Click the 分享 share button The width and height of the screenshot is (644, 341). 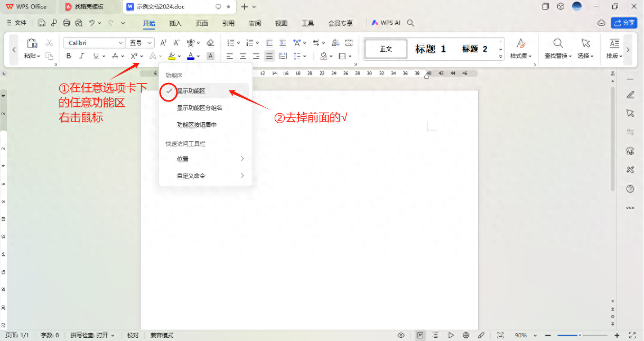tap(624, 23)
